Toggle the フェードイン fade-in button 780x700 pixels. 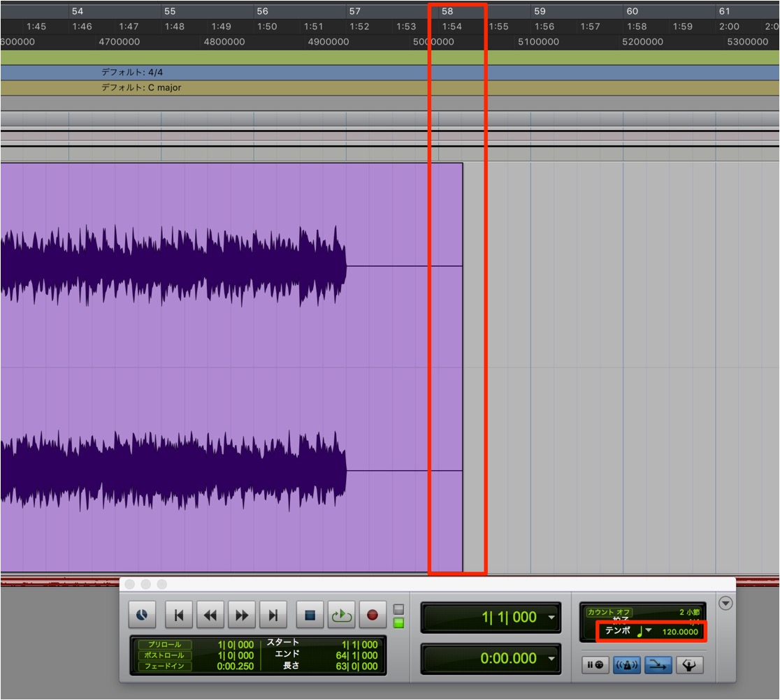[x=165, y=666]
